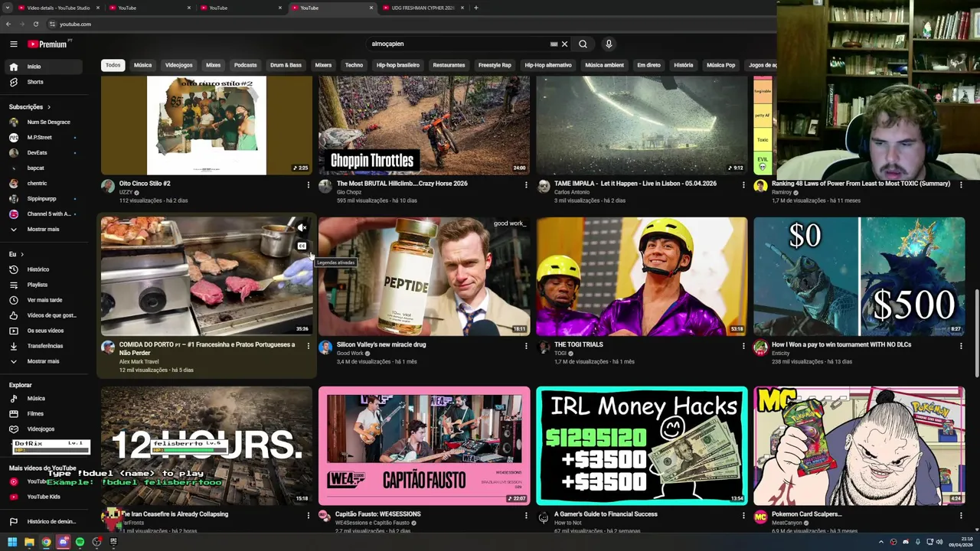Switch to Video details - YouTube Studio tab
The width and height of the screenshot is (980, 551).
(x=60, y=8)
